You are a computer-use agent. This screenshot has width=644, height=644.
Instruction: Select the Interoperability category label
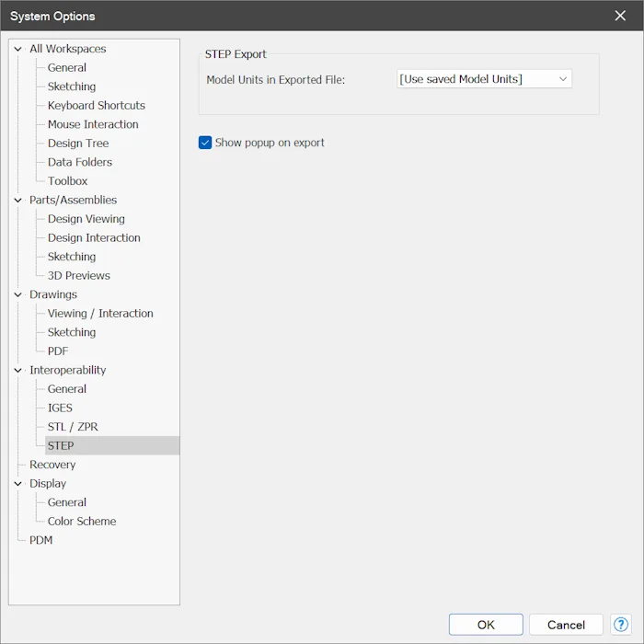pos(67,370)
